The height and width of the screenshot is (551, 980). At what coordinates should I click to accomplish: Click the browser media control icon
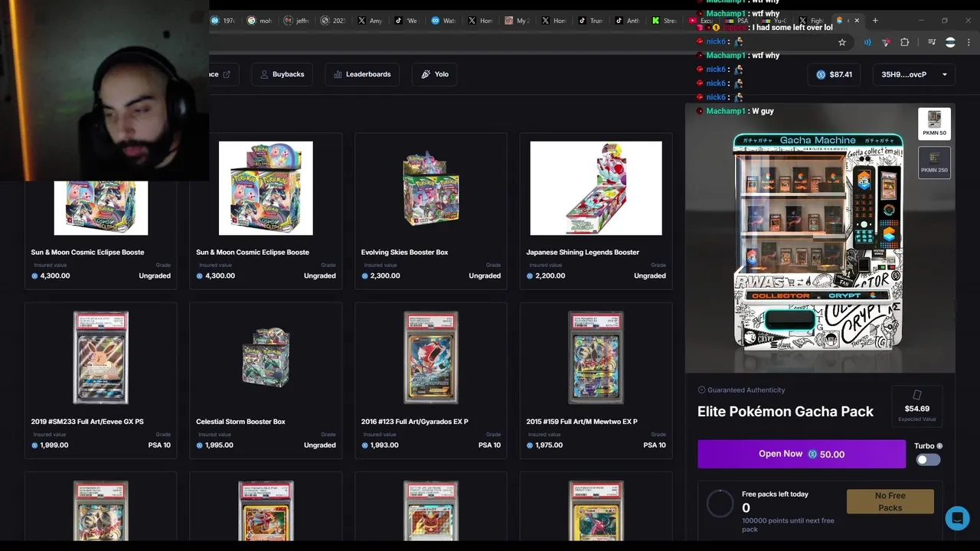coord(932,43)
